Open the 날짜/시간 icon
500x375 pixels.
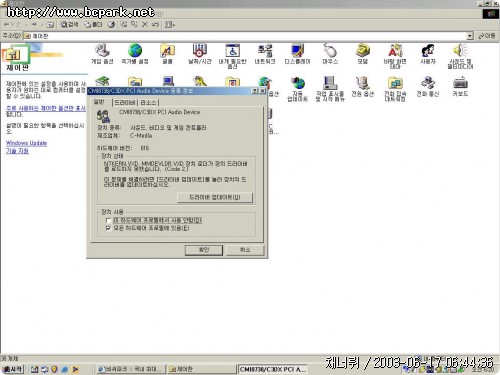(199, 54)
